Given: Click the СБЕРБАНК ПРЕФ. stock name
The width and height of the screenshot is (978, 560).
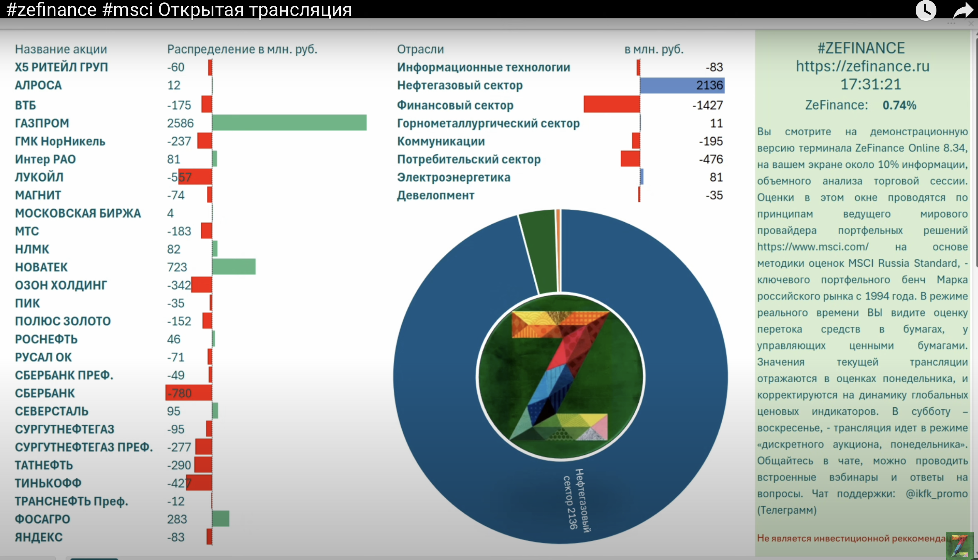Looking at the screenshot, I should tap(64, 375).
